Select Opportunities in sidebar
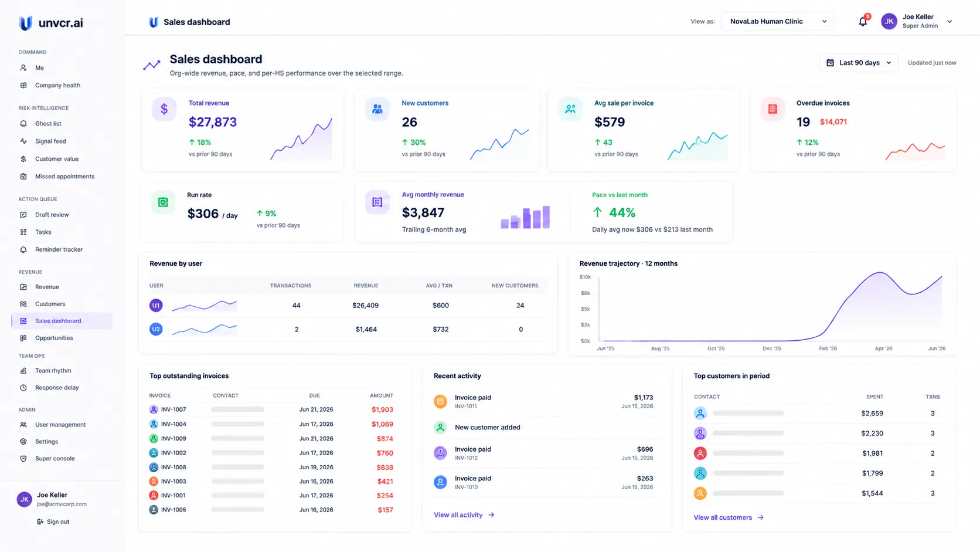980x552 pixels. point(54,338)
